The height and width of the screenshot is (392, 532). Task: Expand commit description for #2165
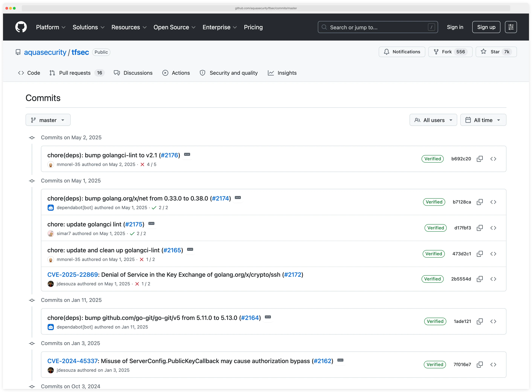pyautogui.click(x=190, y=249)
